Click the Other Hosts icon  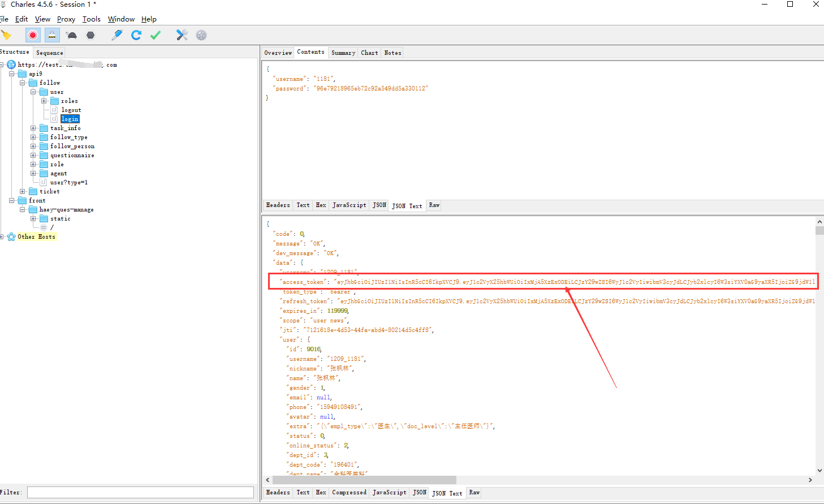coord(11,236)
